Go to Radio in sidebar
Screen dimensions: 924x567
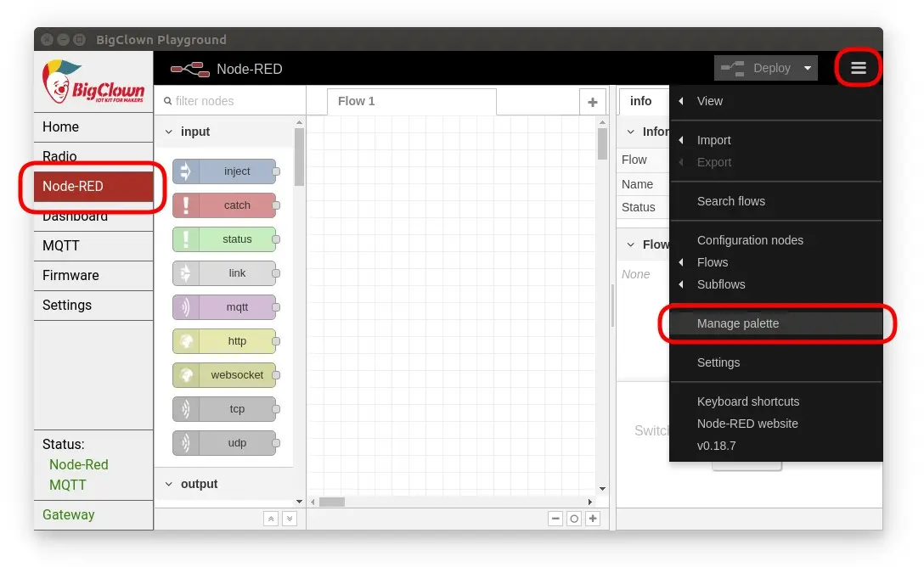click(x=93, y=156)
